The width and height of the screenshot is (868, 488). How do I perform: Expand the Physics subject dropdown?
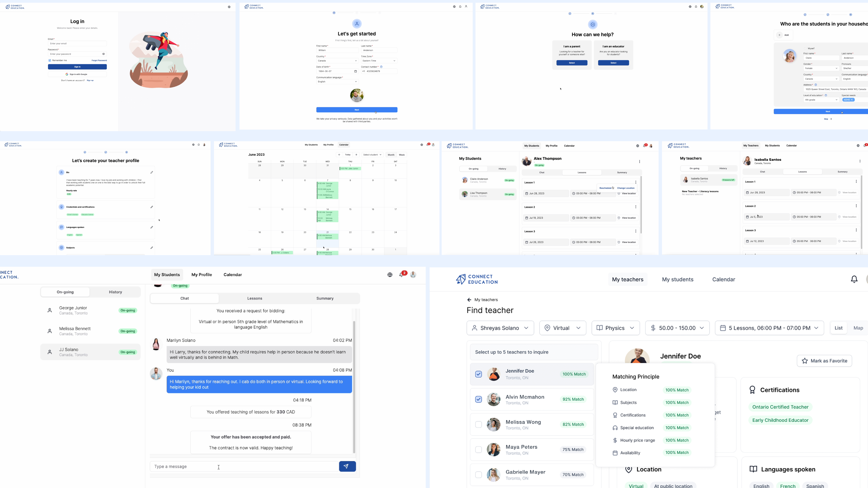pyautogui.click(x=615, y=328)
